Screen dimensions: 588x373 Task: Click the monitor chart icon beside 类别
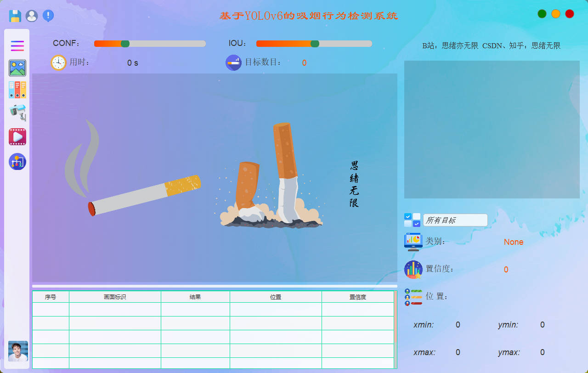click(x=413, y=242)
